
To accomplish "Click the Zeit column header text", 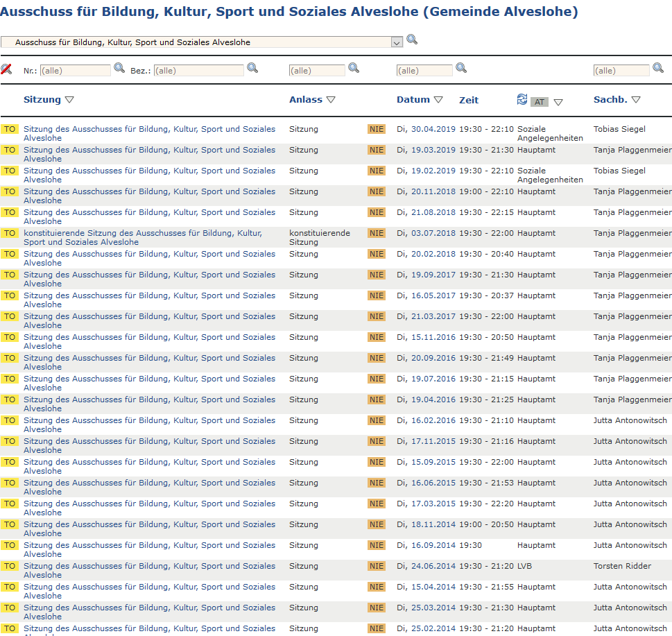I will (469, 100).
